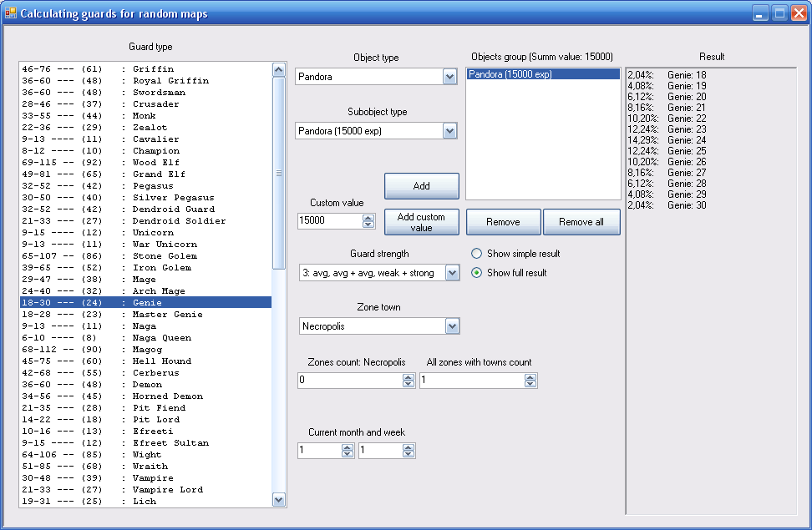Click the Genie: 24 result line
This screenshot has width=812, height=530.
tap(667, 140)
